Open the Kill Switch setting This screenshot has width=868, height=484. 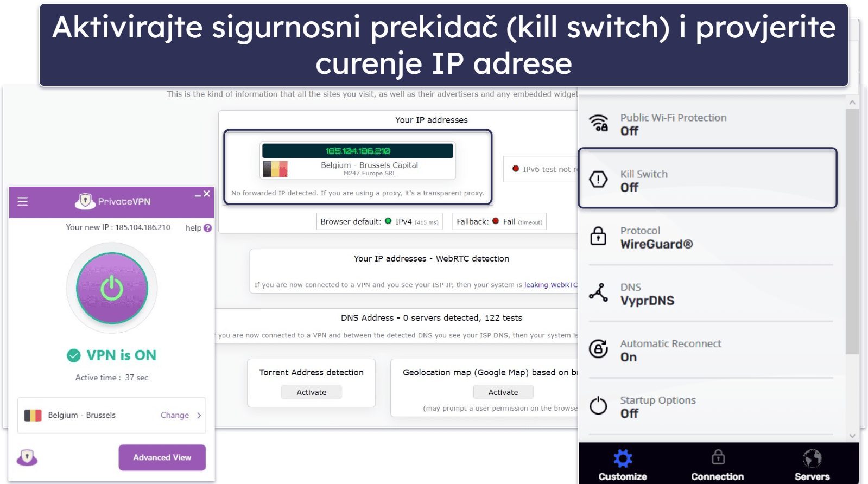coord(707,179)
